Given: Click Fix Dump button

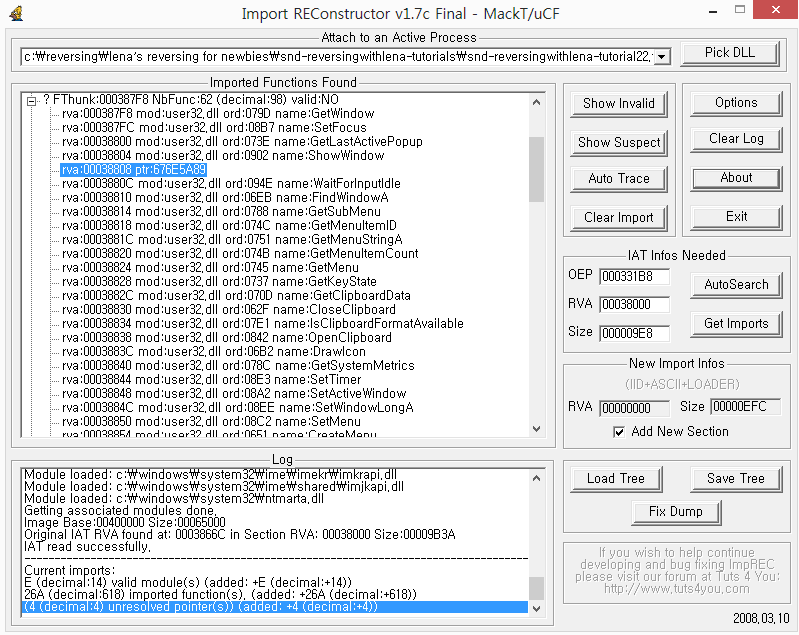Looking at the screenshot, I should (676, 512).
